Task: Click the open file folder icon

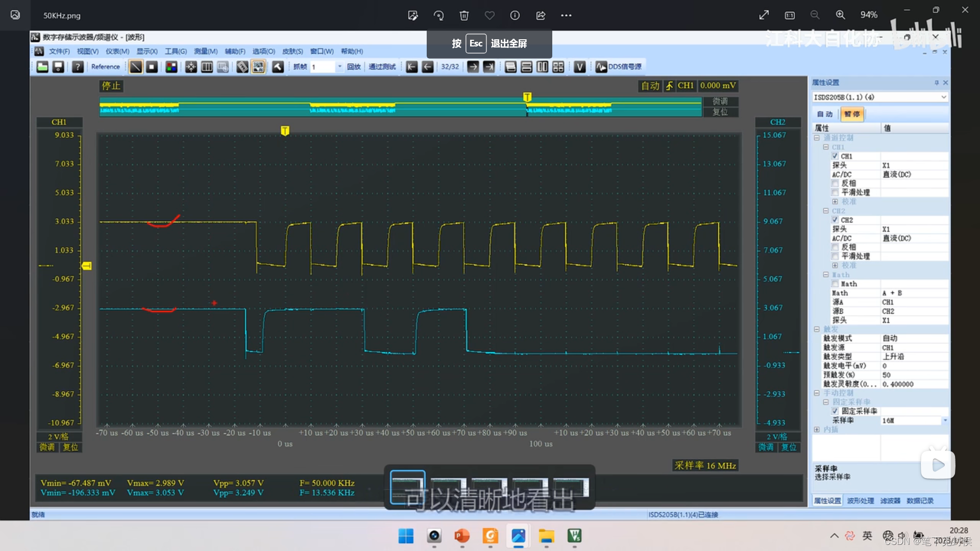Action: tap(42, 67)
